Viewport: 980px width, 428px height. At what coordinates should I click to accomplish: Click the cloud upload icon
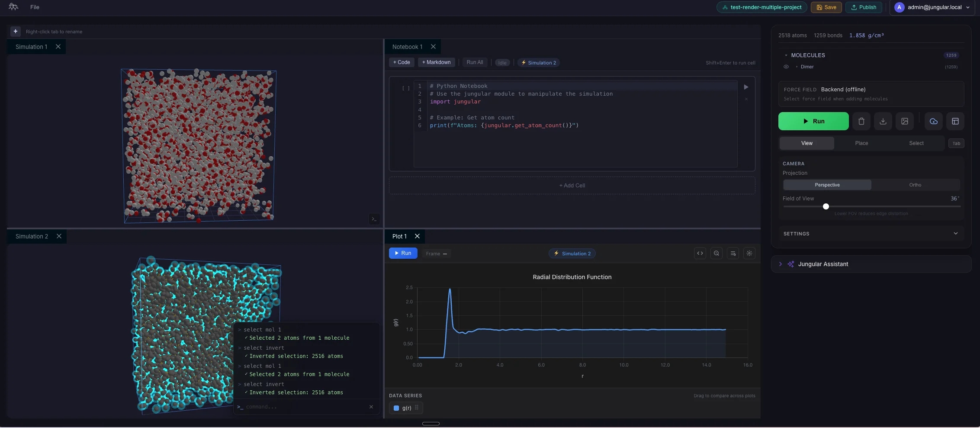[933, 121]
